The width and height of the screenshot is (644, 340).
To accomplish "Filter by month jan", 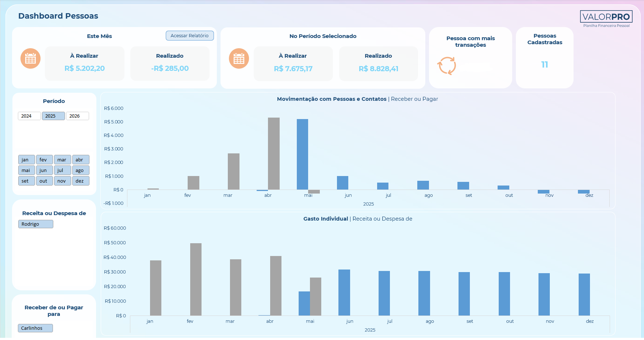I will point(27,160).
